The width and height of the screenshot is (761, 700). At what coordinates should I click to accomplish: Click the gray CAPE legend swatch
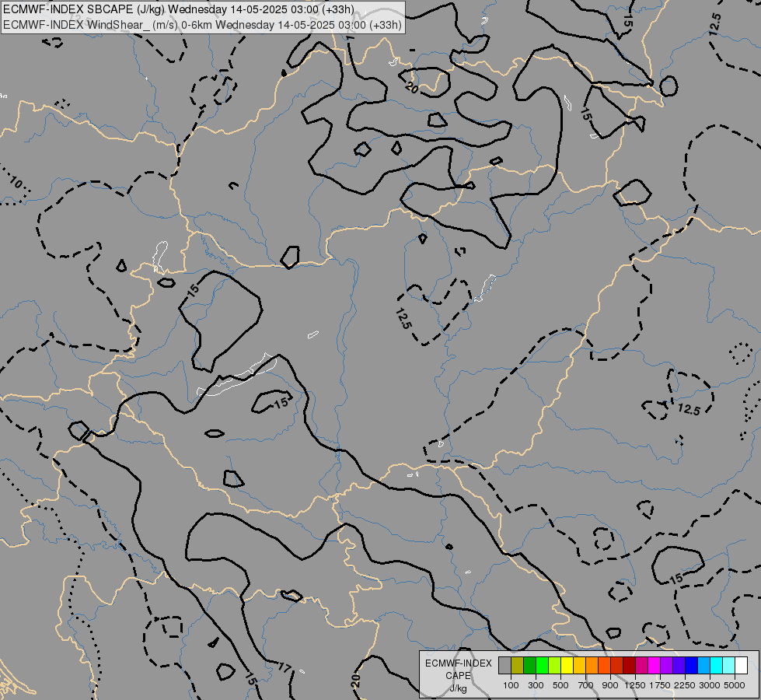pyautogui.click(x=504, y=665)
